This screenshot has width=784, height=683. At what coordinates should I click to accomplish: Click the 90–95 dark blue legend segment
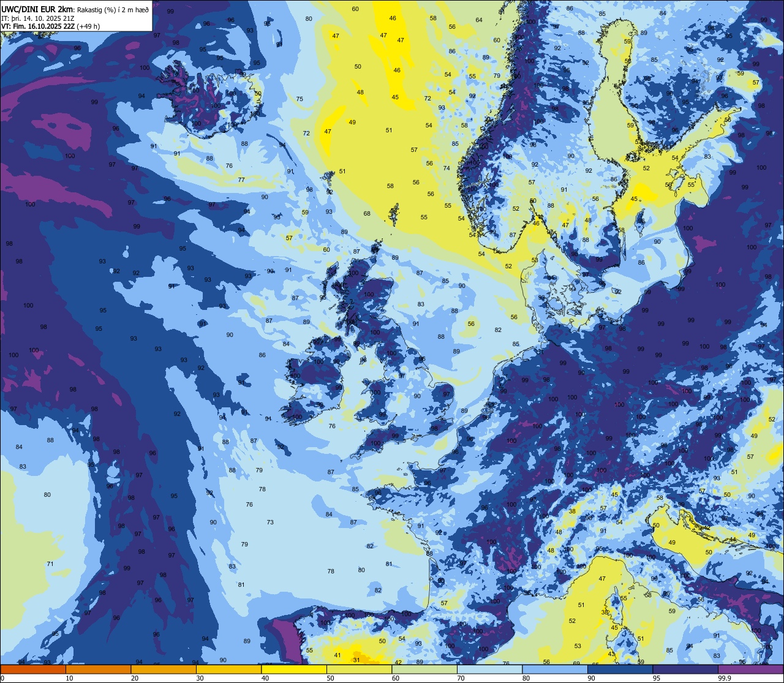coord(620,669)
